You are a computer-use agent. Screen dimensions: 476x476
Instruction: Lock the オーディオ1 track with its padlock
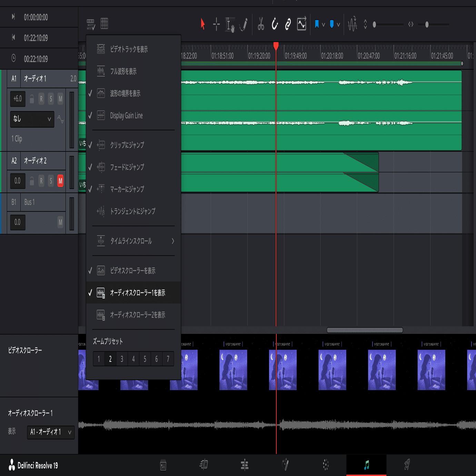(x=32, y=99)
